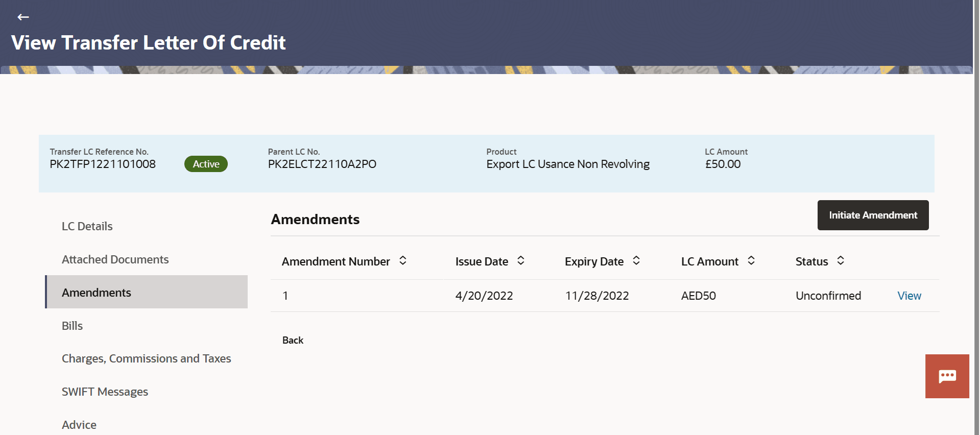Viewport: 980px width, 435px height.
Task: Go to Attached Documents section
Action: (115, 259)
